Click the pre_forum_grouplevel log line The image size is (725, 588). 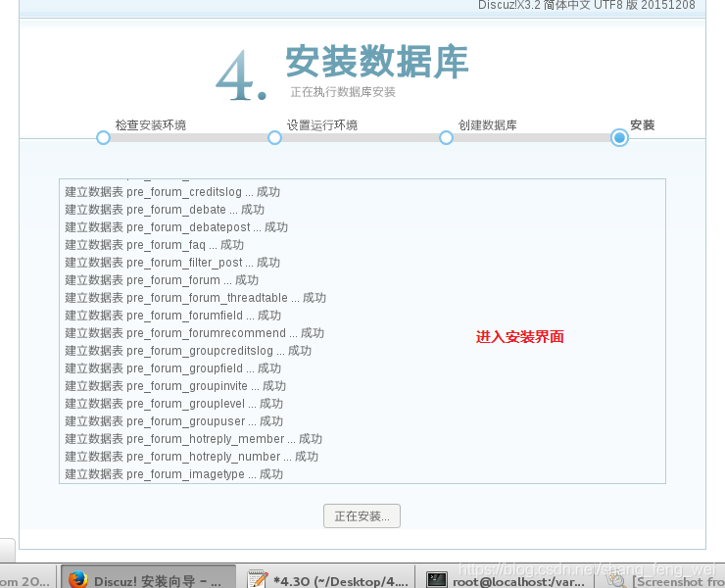(173, 404)
